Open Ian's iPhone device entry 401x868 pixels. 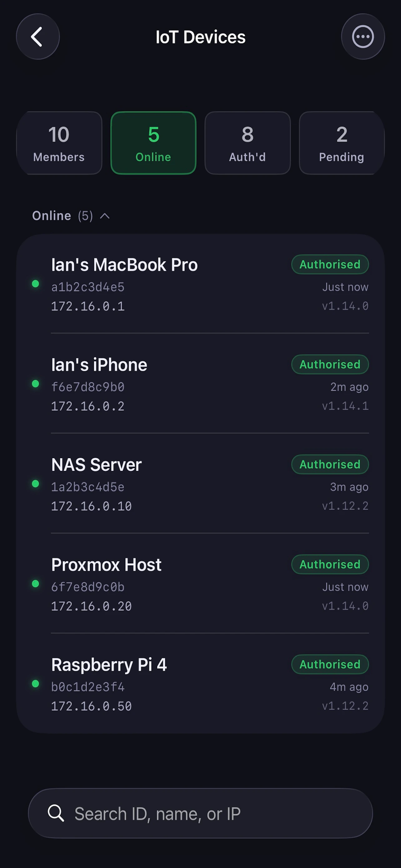click(x=201, y=384)
